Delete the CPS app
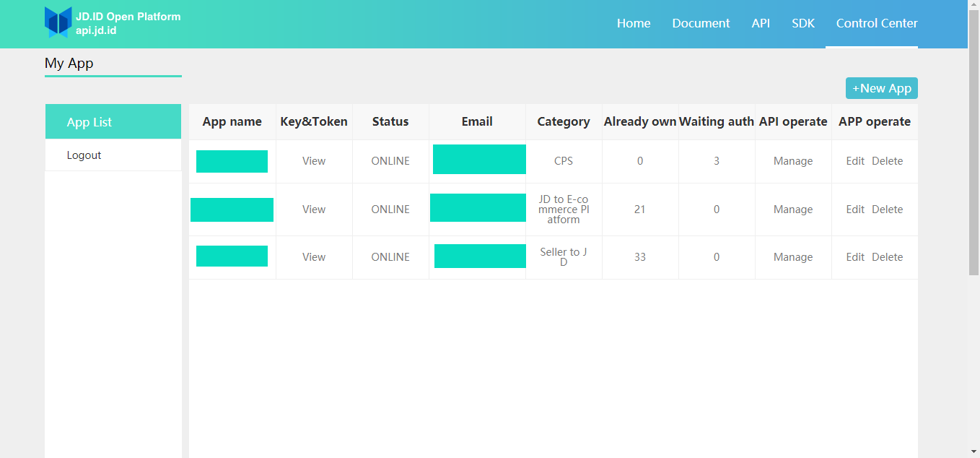 888,161
